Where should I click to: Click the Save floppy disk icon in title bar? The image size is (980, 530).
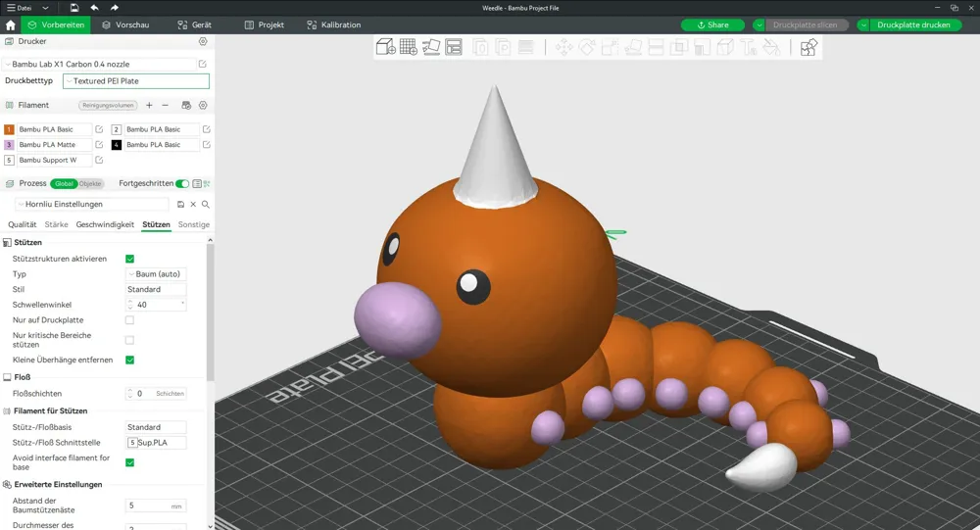point(74,8)
